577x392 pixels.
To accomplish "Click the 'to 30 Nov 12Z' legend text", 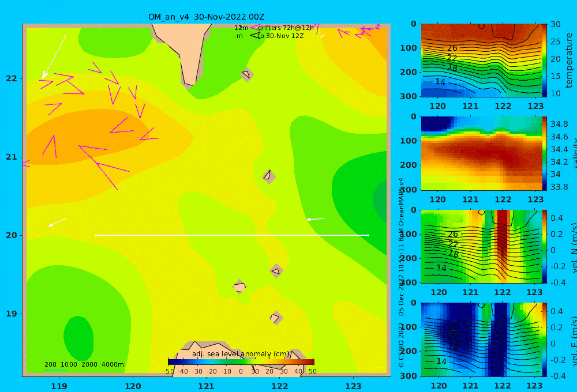I will [x=280, y=36].
